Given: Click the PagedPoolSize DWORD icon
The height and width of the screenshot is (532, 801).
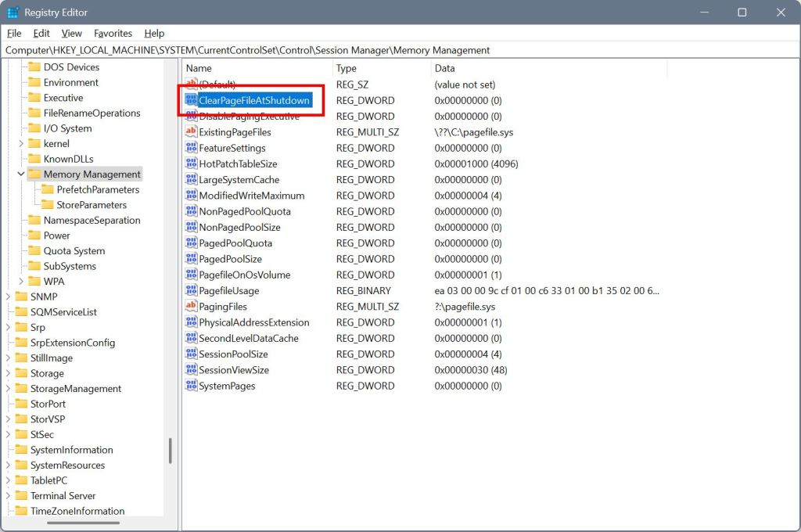Looking at the screenshot, I should [191, 259].
